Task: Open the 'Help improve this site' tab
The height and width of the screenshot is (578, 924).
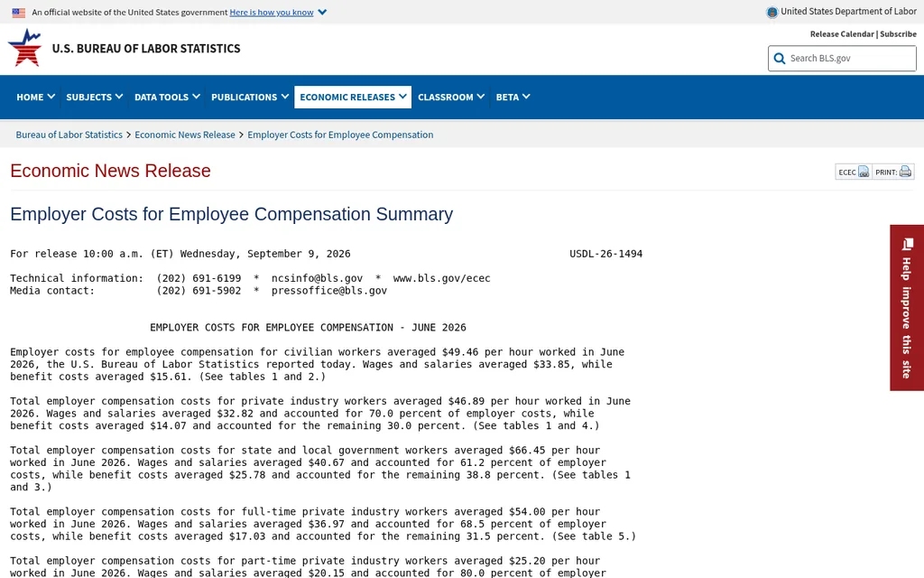Action: tap(907, 307)
